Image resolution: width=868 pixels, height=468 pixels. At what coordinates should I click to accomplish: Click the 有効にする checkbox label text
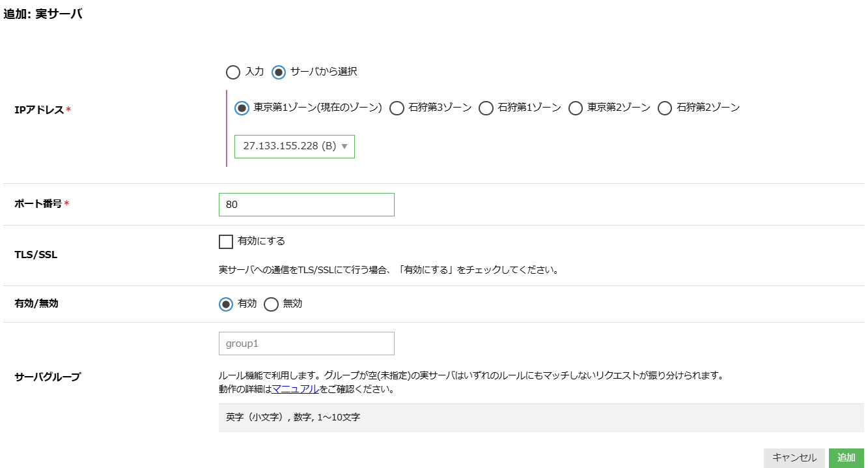(x=262, y=241)
